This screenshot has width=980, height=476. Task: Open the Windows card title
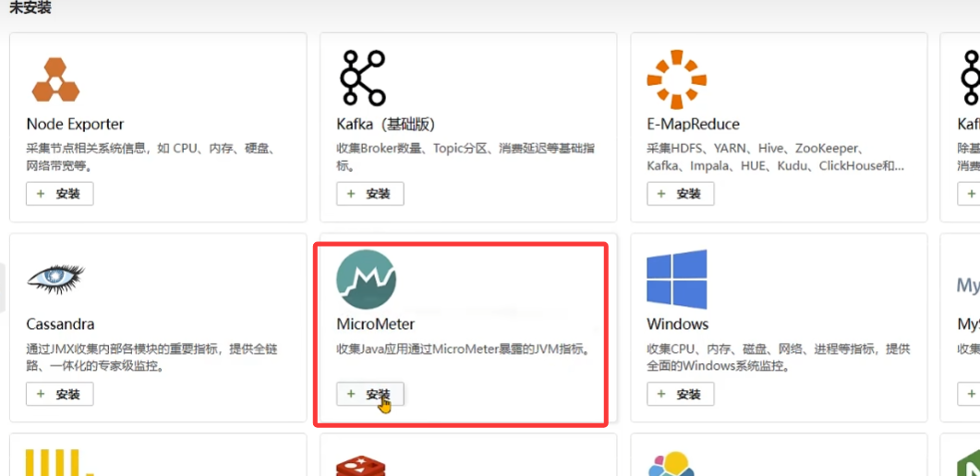tap(677, 324)
